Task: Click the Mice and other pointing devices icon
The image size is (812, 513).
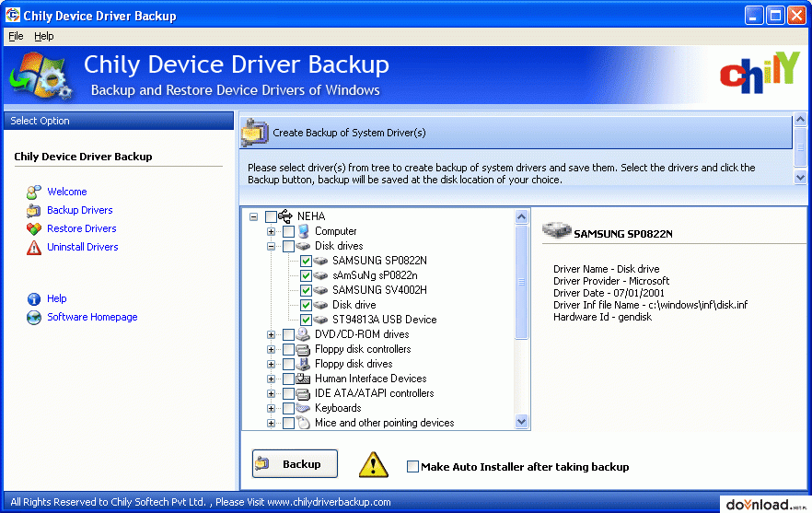Action: (303, 423)
